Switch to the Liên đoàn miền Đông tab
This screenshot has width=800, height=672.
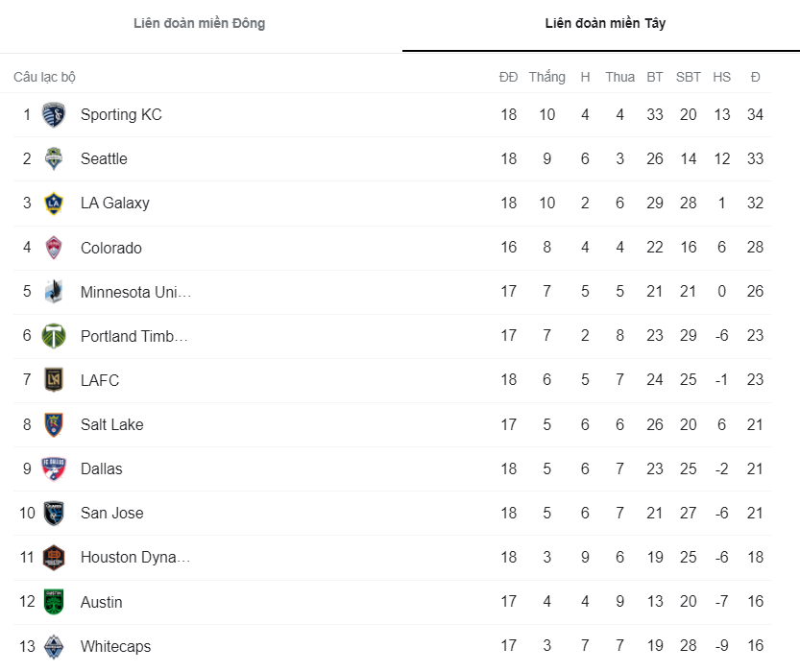pyautogui.click(x=198, y=23)
